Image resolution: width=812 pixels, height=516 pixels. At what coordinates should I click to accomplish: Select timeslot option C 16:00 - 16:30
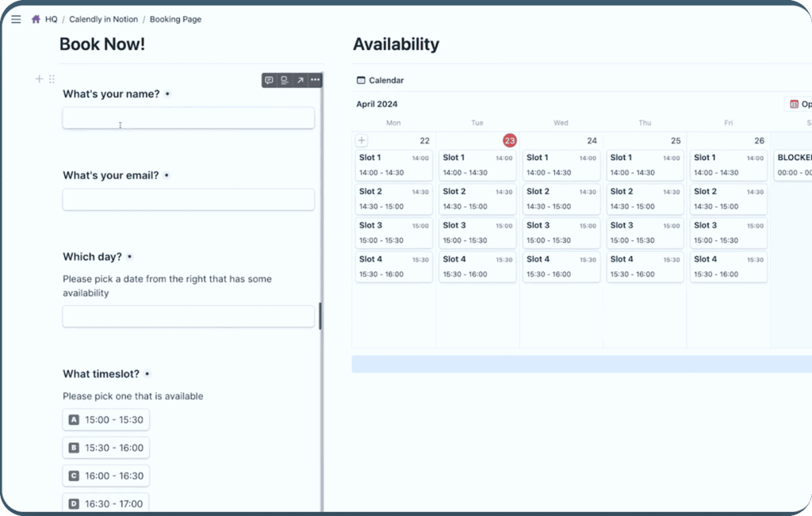tap(106, 476)
